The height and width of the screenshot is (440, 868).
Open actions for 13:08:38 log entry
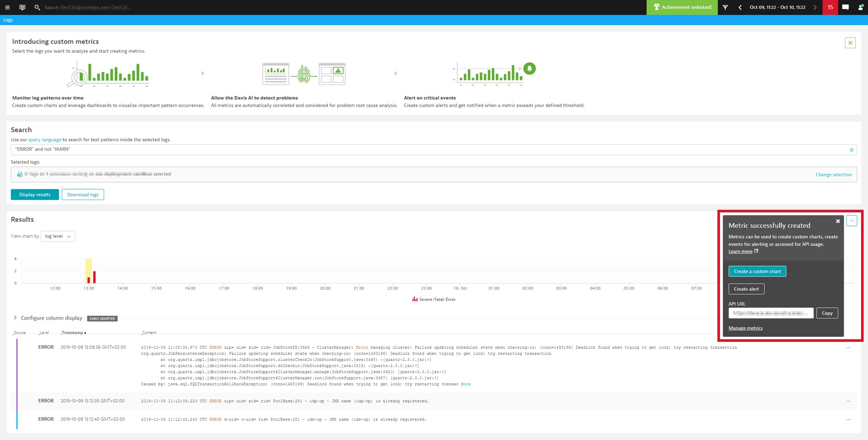tap(848, 347)
